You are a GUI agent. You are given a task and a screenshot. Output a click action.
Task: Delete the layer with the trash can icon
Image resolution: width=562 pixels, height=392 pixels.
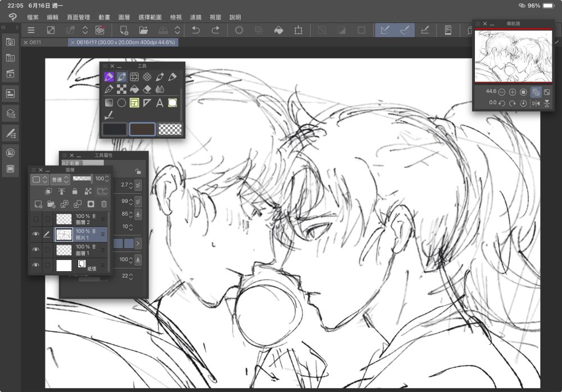104,204
